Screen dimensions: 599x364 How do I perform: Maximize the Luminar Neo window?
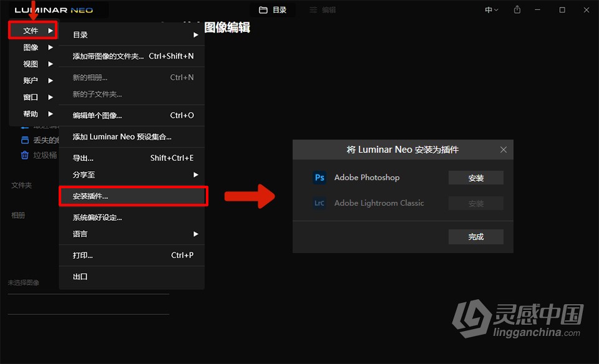coord(562,10)
